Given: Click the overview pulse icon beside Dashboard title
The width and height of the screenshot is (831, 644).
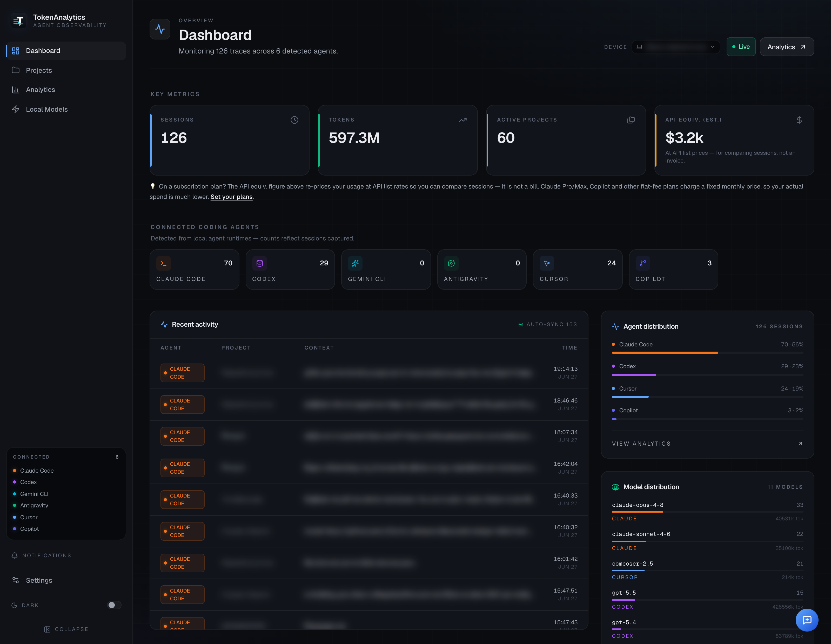Looking at the screenshot, I should pos(160,29).
